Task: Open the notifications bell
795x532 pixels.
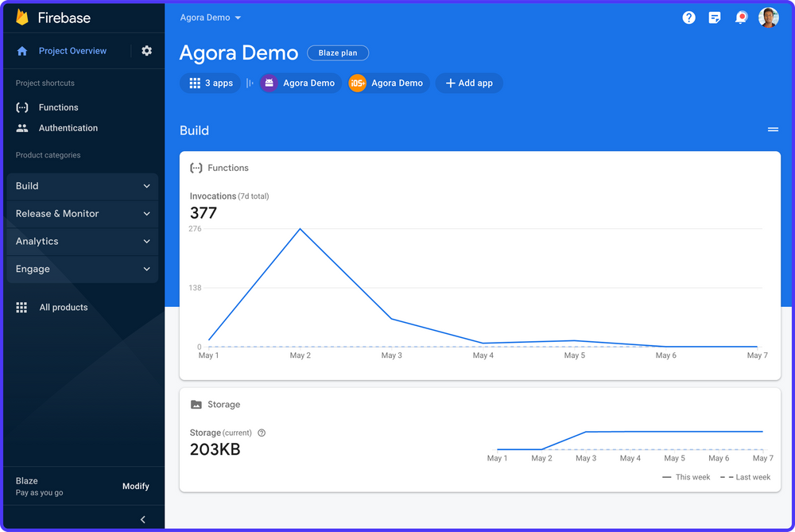Action: click(x=741, y=17)
